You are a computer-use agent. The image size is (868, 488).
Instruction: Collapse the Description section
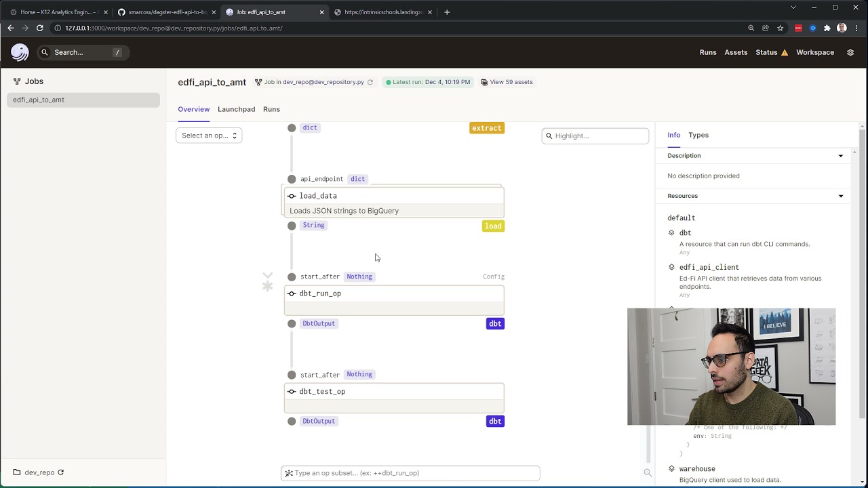pyautogui.click(x=841, y=156)
